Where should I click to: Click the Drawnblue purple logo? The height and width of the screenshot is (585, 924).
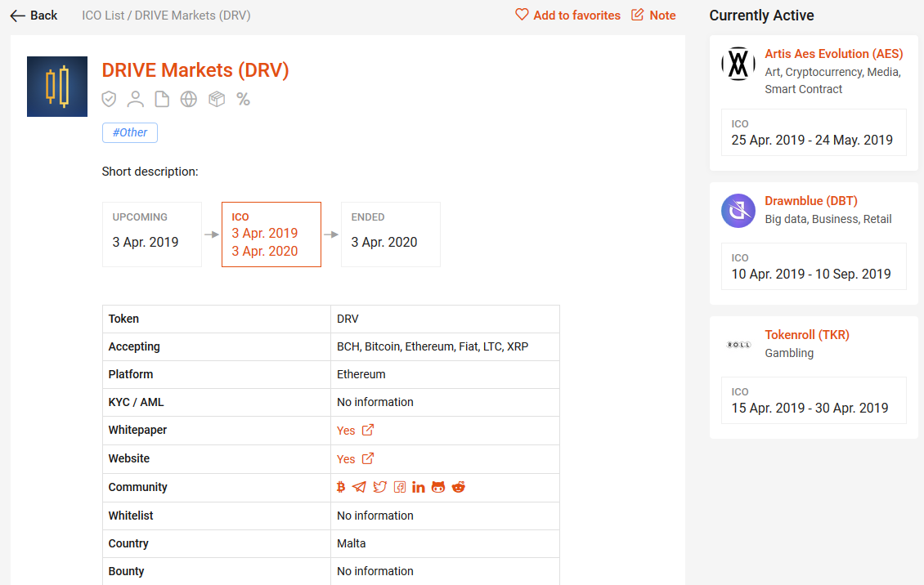tap(738, 211)
